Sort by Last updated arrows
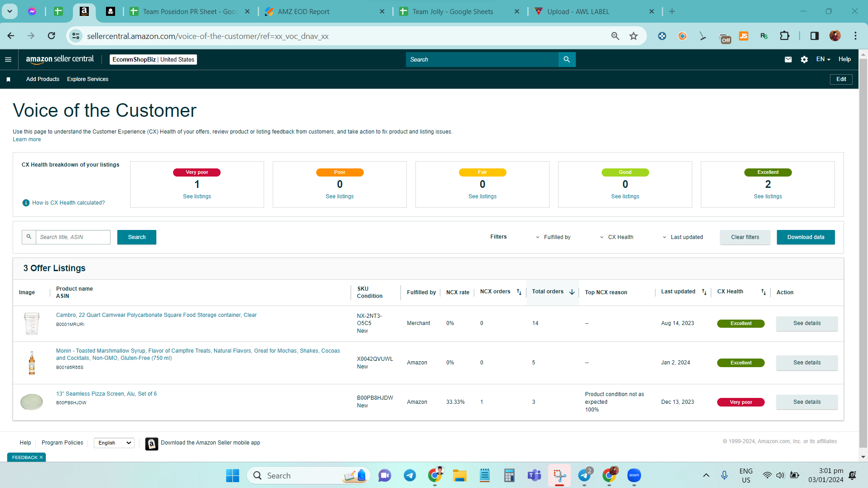 [704, 292]
